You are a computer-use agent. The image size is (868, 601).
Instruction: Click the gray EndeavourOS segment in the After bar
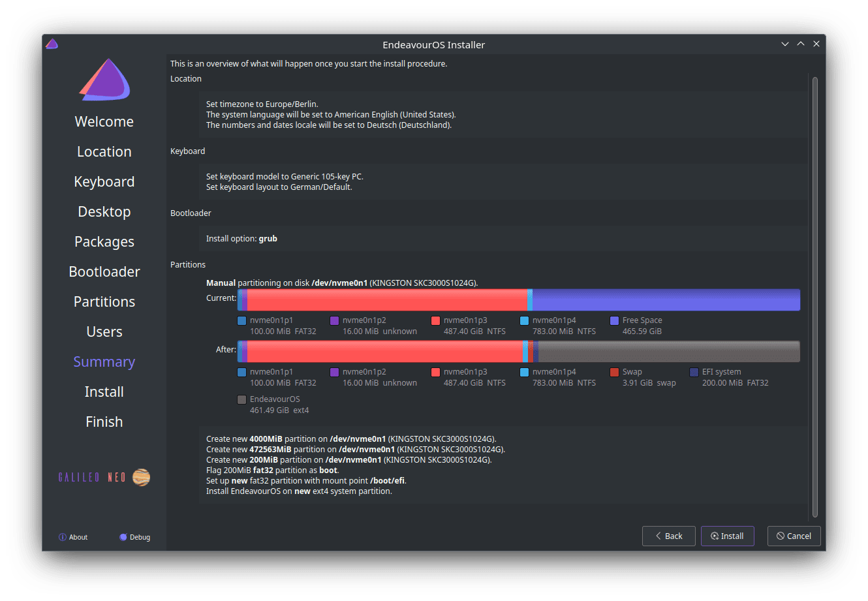point(669,352)
